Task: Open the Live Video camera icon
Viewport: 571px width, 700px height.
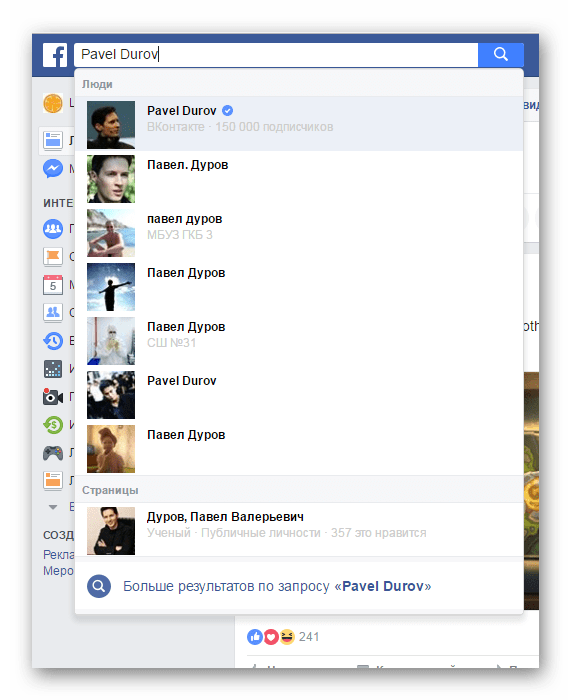Action: 53,396
